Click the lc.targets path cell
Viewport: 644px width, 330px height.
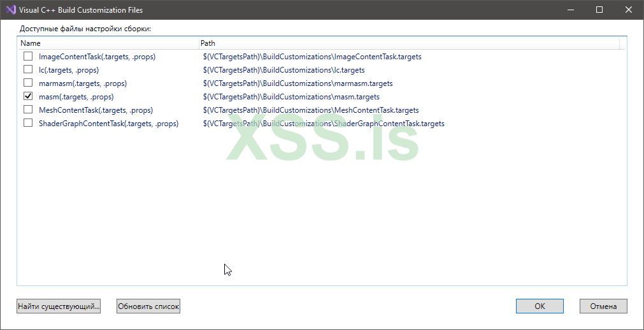284,70
